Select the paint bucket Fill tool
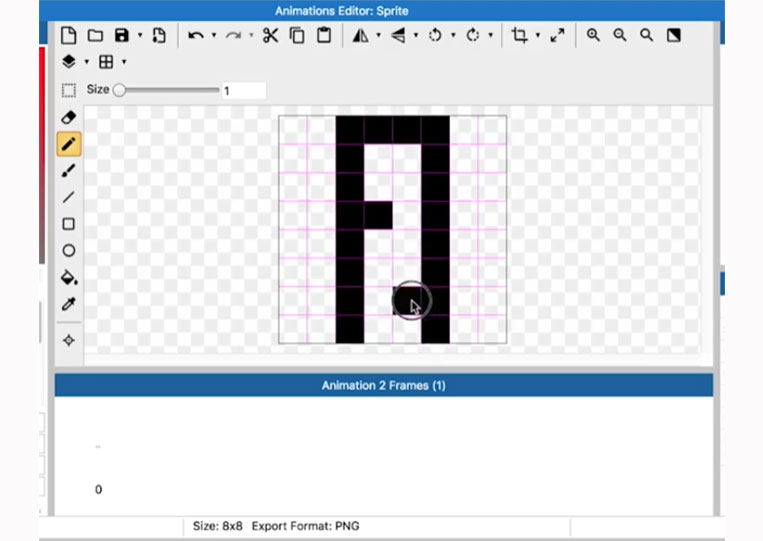The height and width of the screenshot is (541, 763). coord(69,277)
